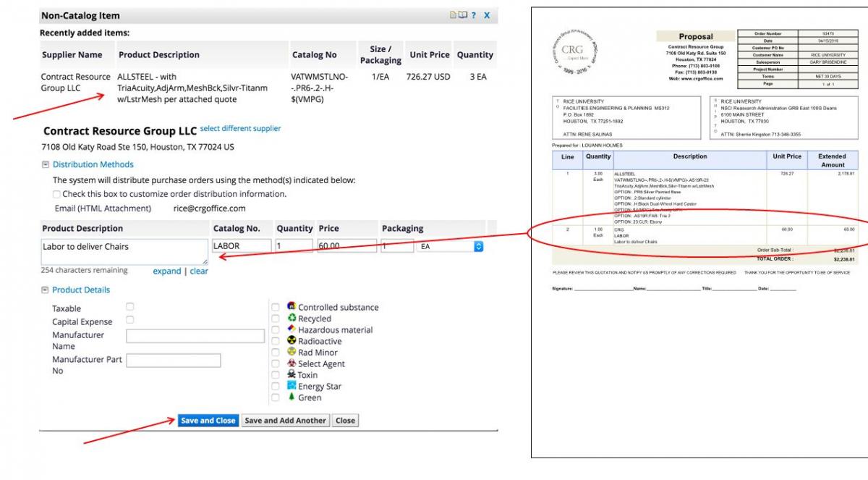The width and height of the screenshot is (868, 480).
Task: Click the Packaging size number field
Action: (x=397, y=247)
